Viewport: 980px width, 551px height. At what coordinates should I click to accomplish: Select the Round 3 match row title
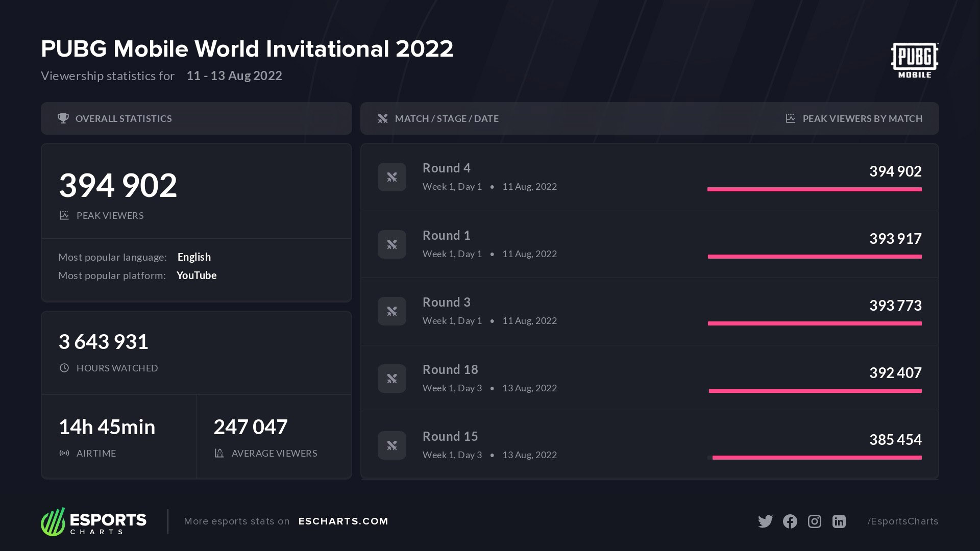point(447,302)
